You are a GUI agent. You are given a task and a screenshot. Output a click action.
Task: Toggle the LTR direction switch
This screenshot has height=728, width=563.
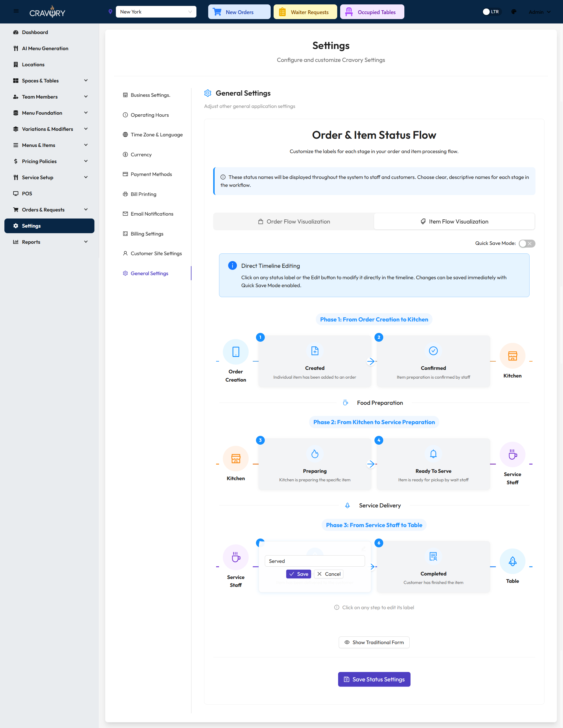coord(492,12)
